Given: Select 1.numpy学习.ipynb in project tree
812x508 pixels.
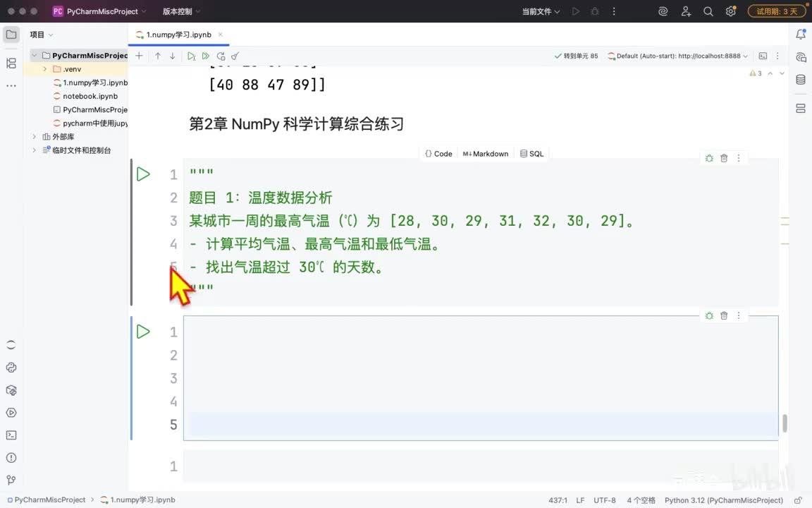Looking at the screenshot, I should pyautogui.click(x=91, y=83).
